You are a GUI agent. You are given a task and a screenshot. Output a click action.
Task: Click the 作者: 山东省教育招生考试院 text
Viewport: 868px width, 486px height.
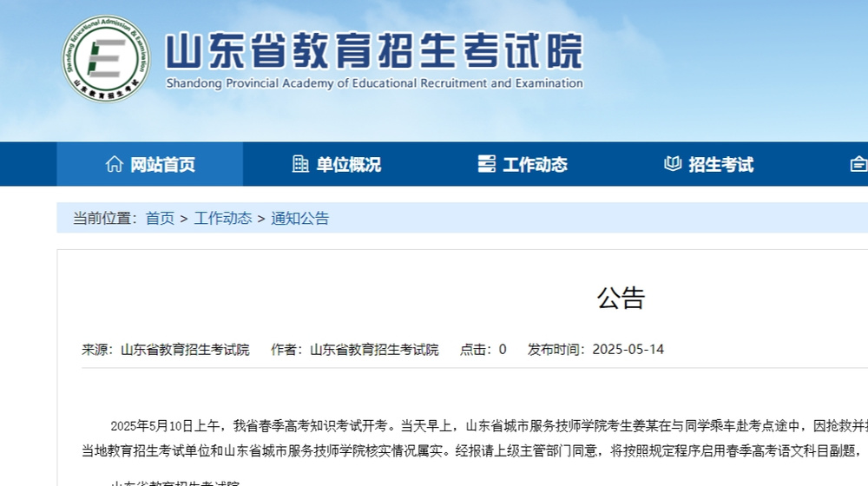tap(354, 349)
